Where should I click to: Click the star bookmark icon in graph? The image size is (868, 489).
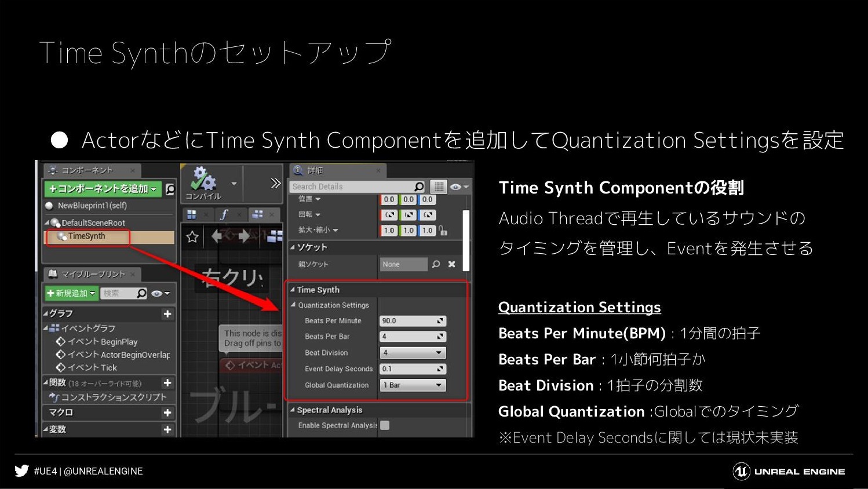pos(192,236)
